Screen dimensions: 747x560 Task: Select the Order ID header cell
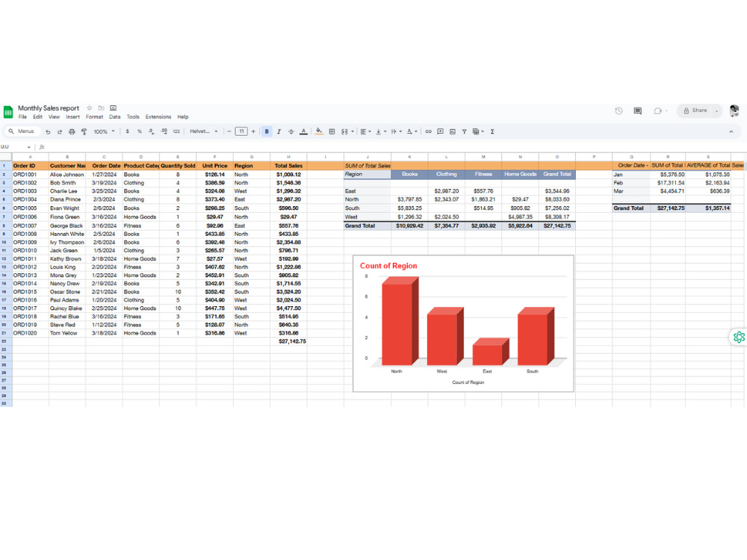[30, 166]
